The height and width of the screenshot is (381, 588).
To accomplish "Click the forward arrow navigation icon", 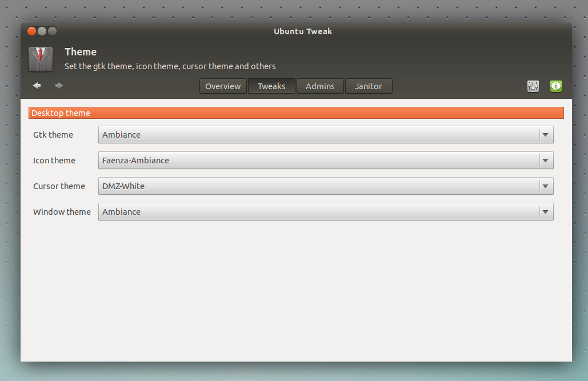I will (59, 86).
